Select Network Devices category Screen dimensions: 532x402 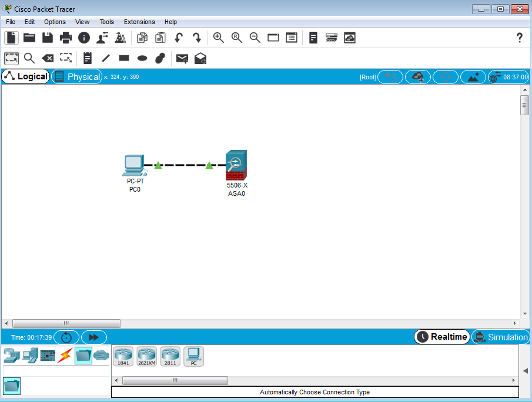12,356
